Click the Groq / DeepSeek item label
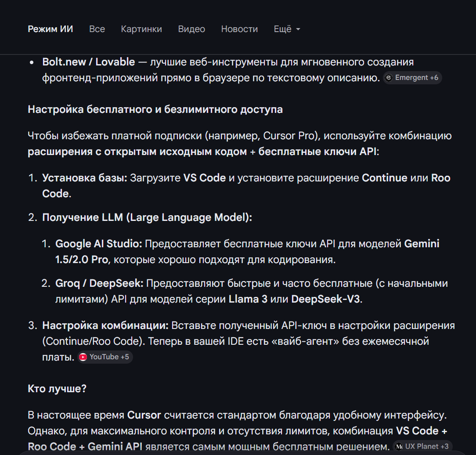This screenshot has width=476, height=455. point(99,283)
